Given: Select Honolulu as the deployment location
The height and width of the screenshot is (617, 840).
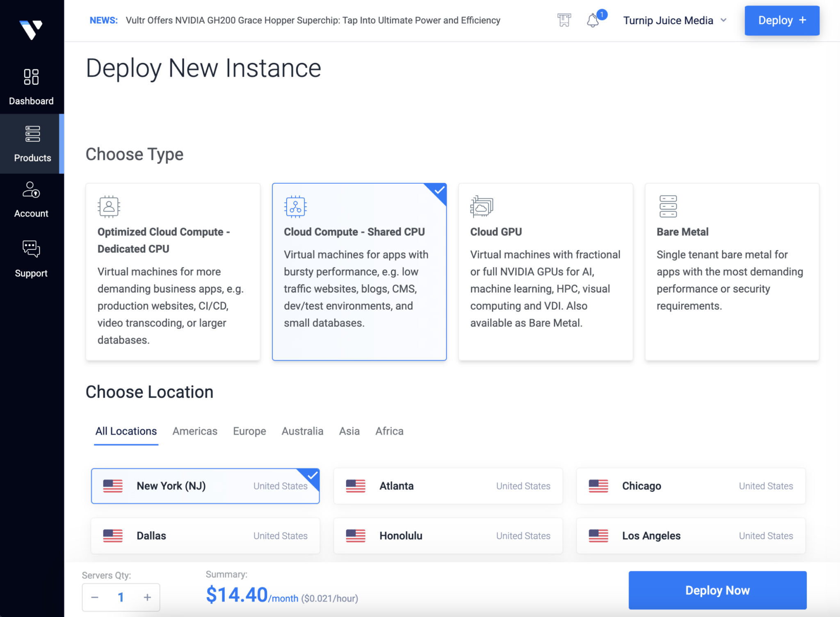Looking at the screenshot, I should [x=448, y=535].
